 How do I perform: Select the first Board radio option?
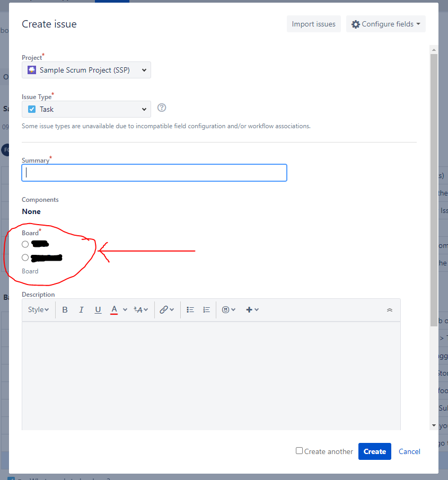coord(25,244)
